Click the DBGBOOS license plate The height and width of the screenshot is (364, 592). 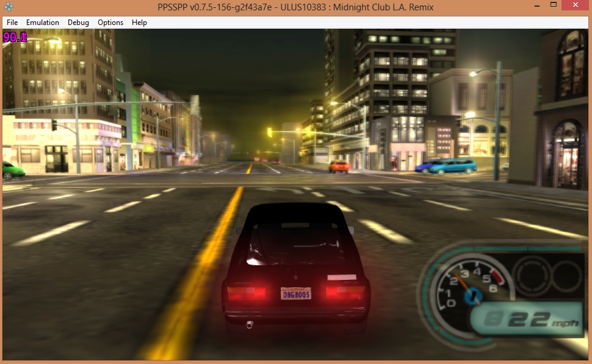click(x=295, y=294)
